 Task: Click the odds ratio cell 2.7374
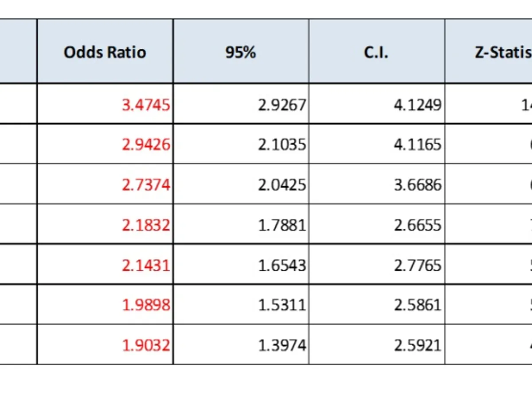(146, 184)
